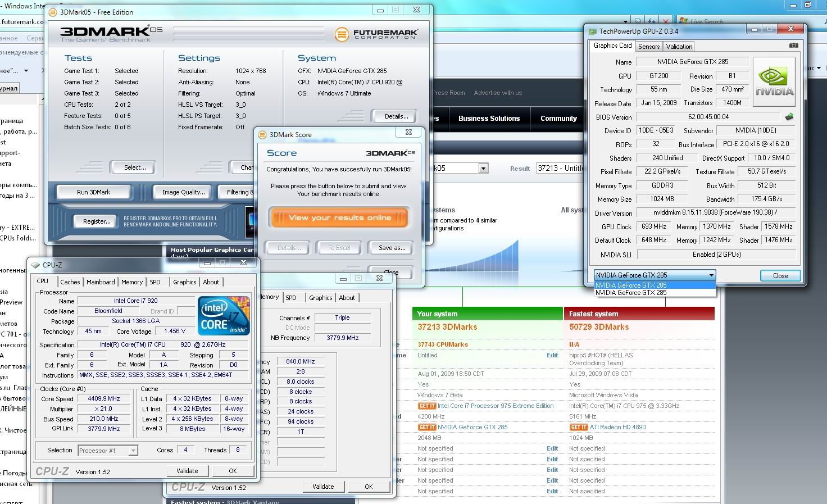Open the About tab in front CPU-Z
The image size is (827, 504).
pos(211,282)
